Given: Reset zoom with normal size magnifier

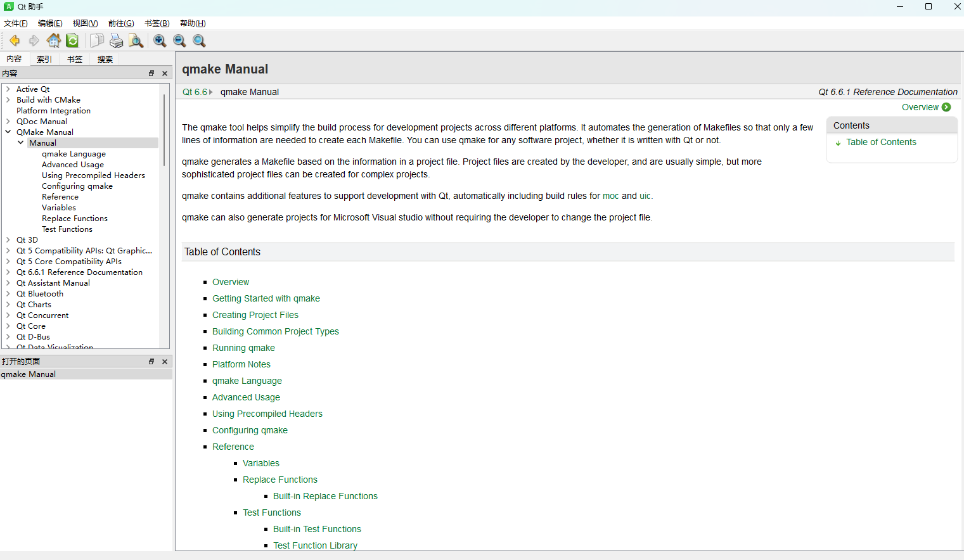Looking at the screenshot, I should pos(199,41).
